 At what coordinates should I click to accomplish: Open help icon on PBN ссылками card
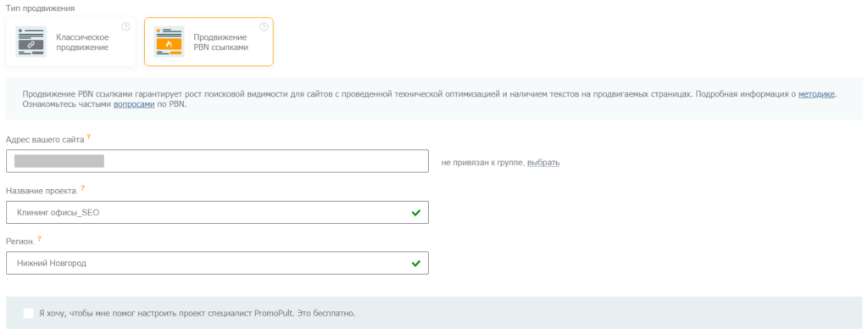click(264, 26)
